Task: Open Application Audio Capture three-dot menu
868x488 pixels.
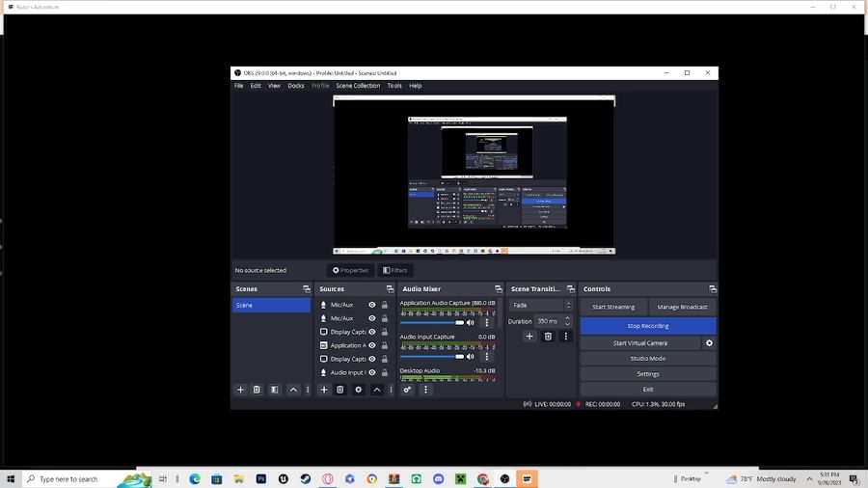Action: [487, 322]
